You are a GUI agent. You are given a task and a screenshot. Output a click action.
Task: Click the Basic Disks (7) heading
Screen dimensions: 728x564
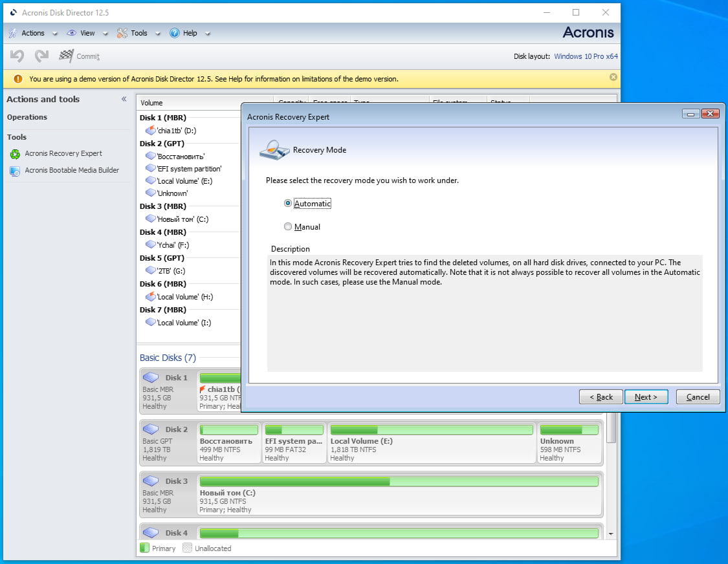(168, 358)
